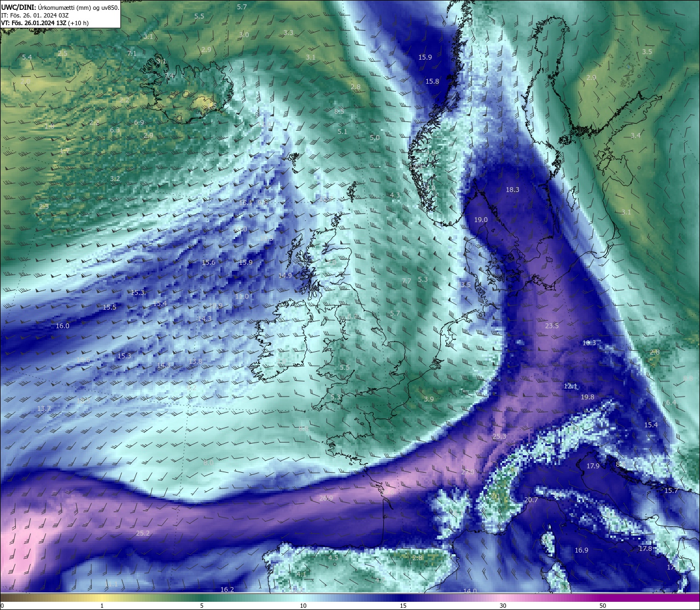Screen dimensions: 700x610
Task: Click the 17.9 value label
Action: 593,466
